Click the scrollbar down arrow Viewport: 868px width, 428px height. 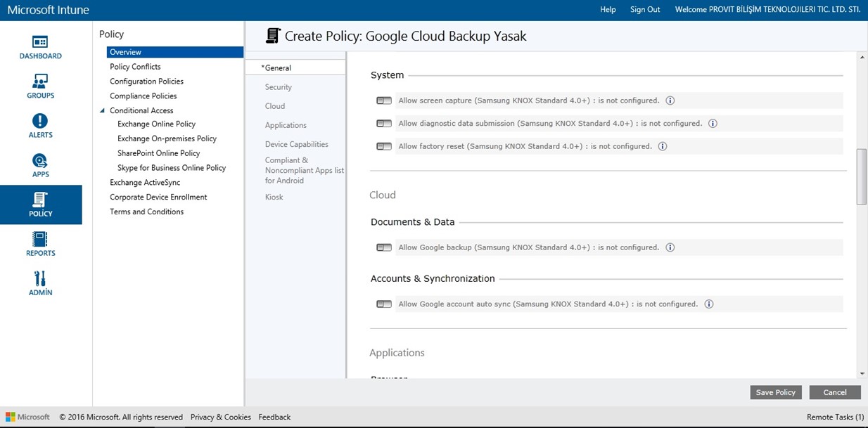(862, 373)
